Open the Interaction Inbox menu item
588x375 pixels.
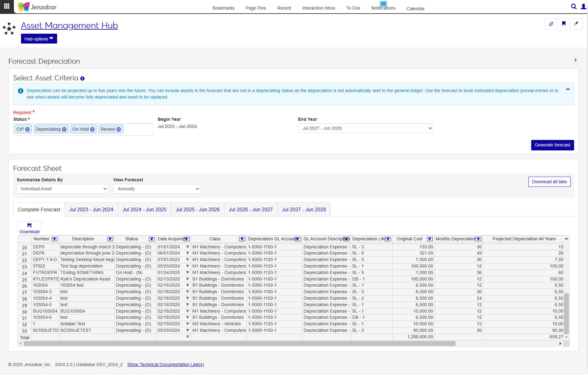coord(318,8)
